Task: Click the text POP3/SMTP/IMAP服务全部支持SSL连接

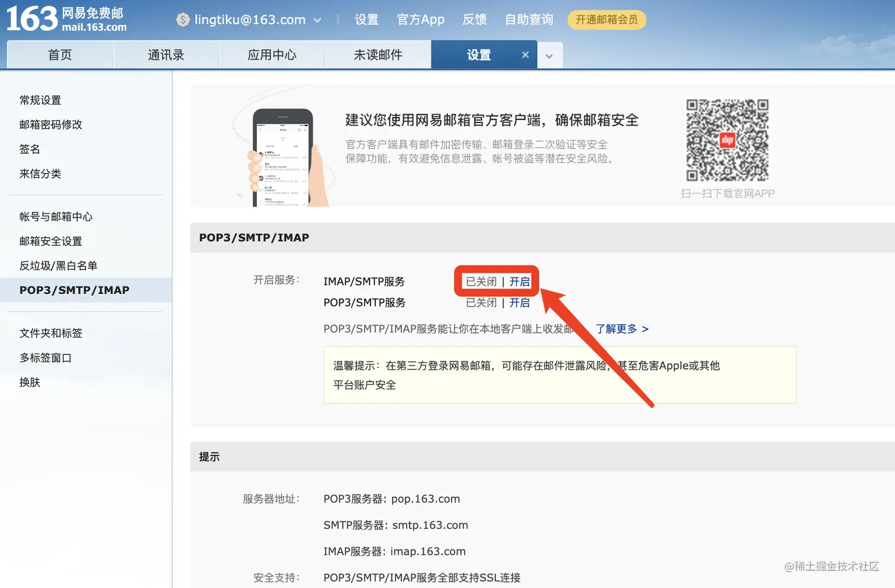Action: click(x=422, y=578)
